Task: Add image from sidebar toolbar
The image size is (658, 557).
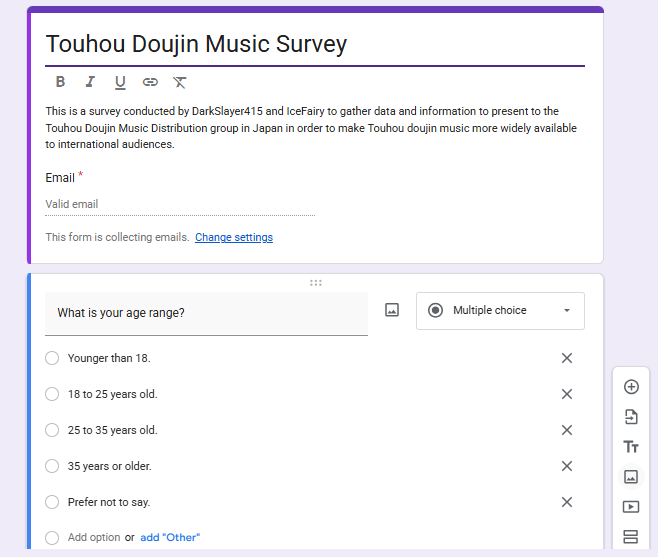Action: tap(631, 477)
